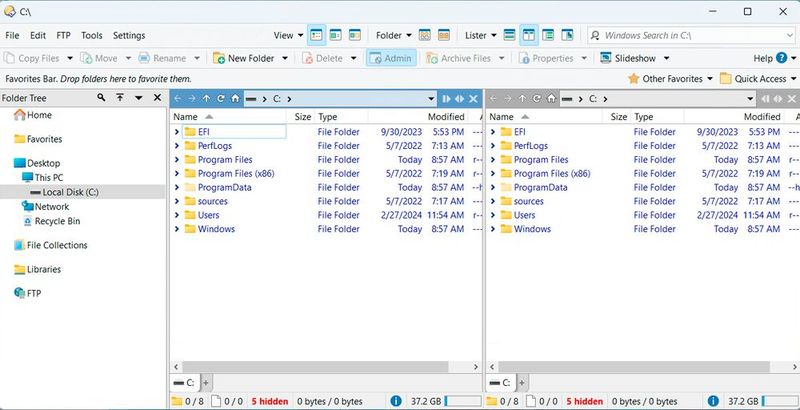Open the Tools menu
The image size is (800, 410).
[x=91, y=35]
